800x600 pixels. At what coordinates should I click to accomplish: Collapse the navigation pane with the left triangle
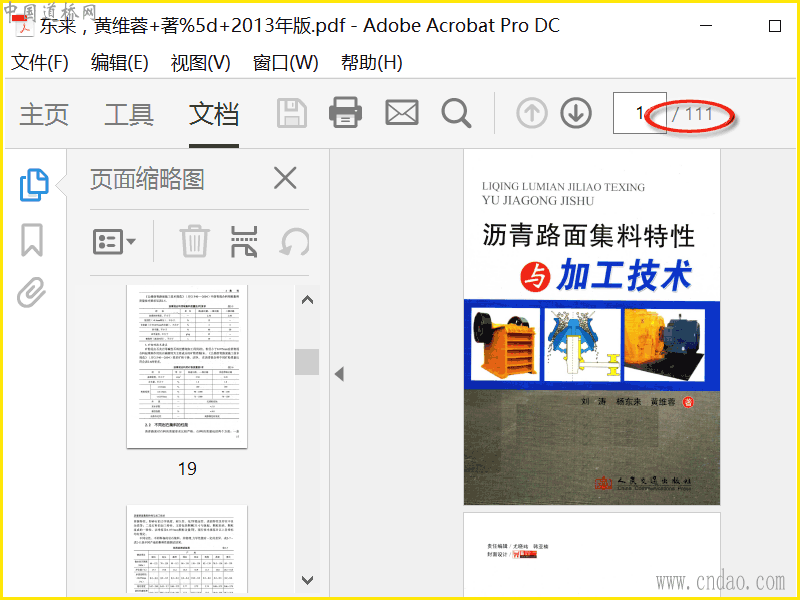pos(339,374)
